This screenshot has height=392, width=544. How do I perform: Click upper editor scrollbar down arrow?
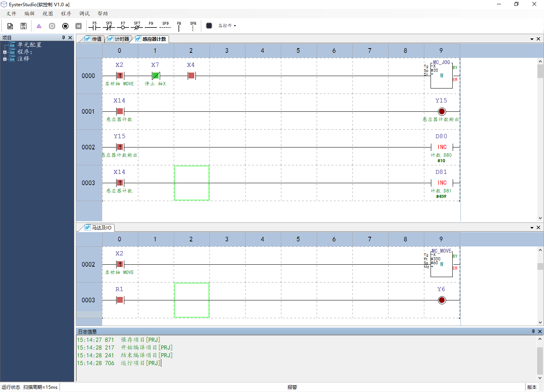click(x=540, y=218)
